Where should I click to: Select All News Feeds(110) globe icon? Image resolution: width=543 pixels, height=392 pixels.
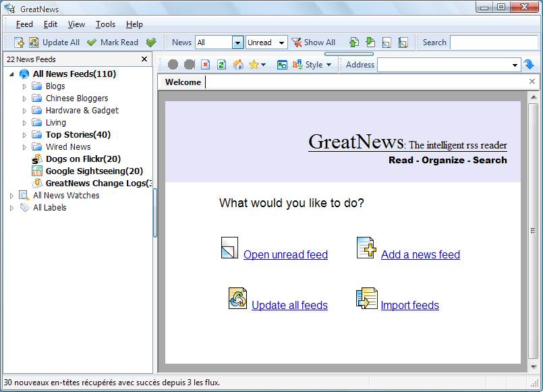(24, 74)
